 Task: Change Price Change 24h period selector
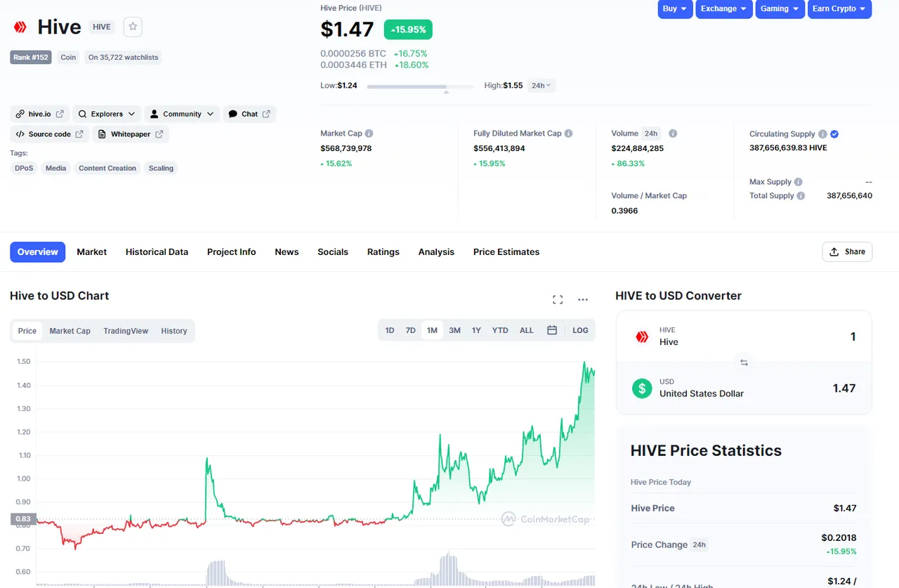pos(700,544)
